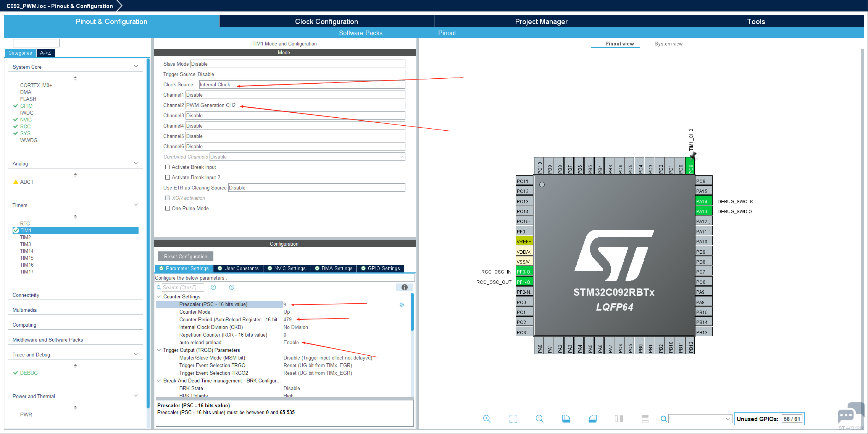This screenshot has height=434, width=868.
Task: Select the VREF+ pin on the chip
Action: pos(524,241)
